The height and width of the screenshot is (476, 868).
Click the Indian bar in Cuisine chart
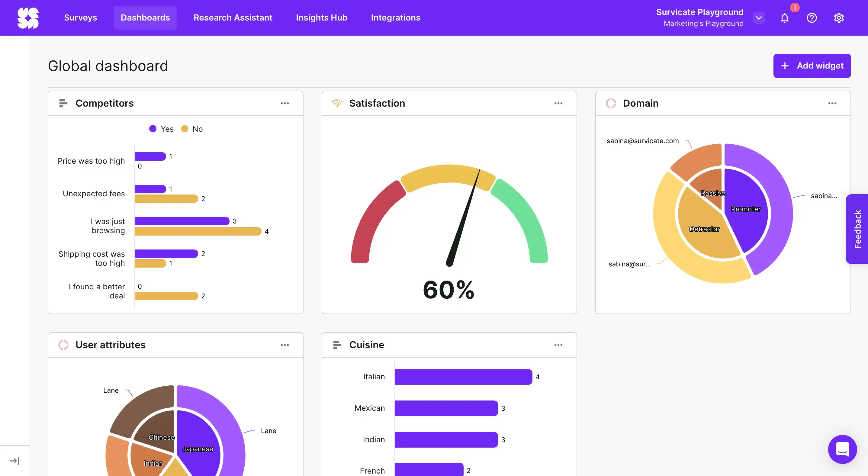(446, 439)
